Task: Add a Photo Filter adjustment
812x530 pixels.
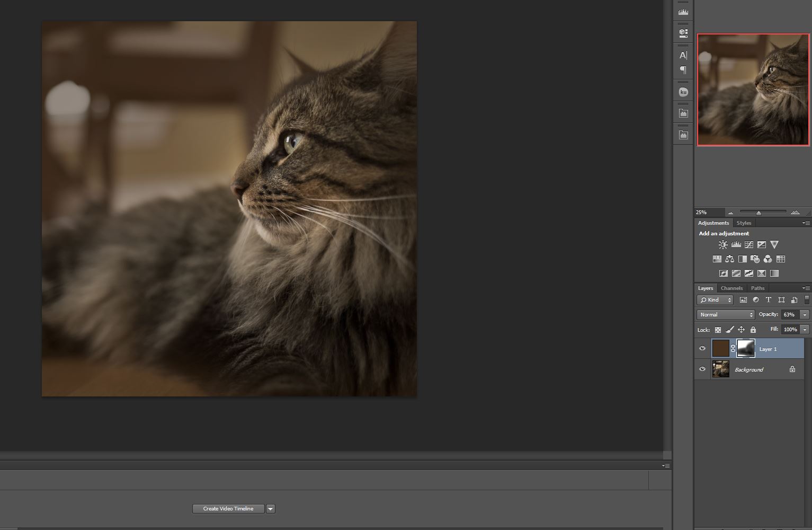Action: [x=755, y=259]
